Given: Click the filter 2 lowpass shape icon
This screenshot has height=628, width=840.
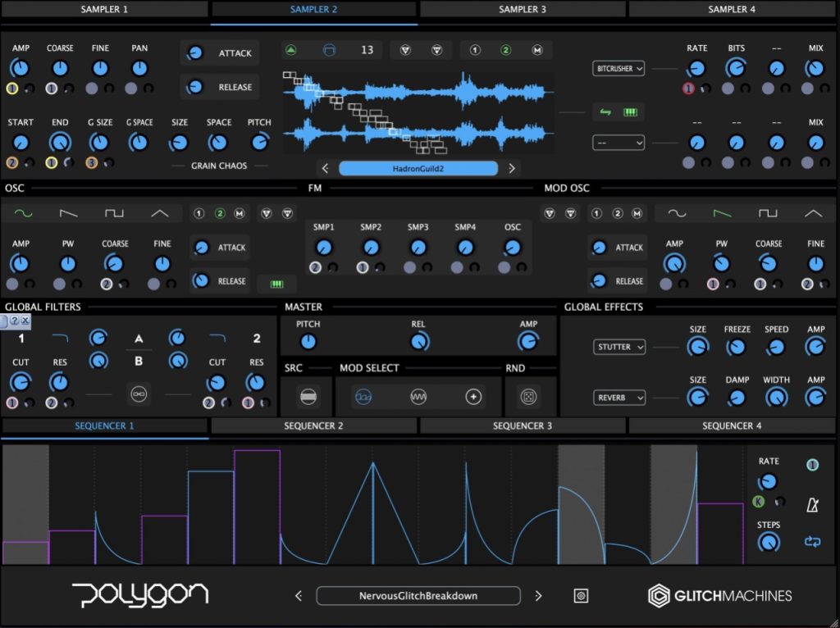Looking at the screenshot, I should click(217, 338).
